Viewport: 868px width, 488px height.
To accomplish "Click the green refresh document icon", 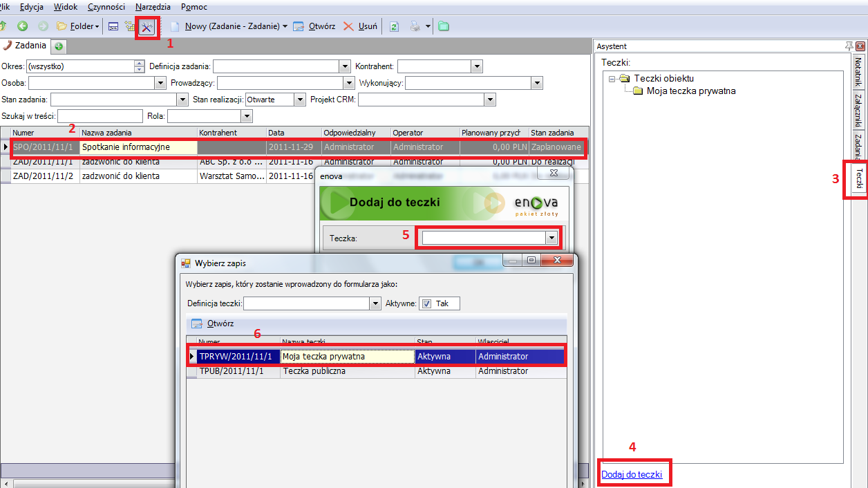I will [394, 26].
